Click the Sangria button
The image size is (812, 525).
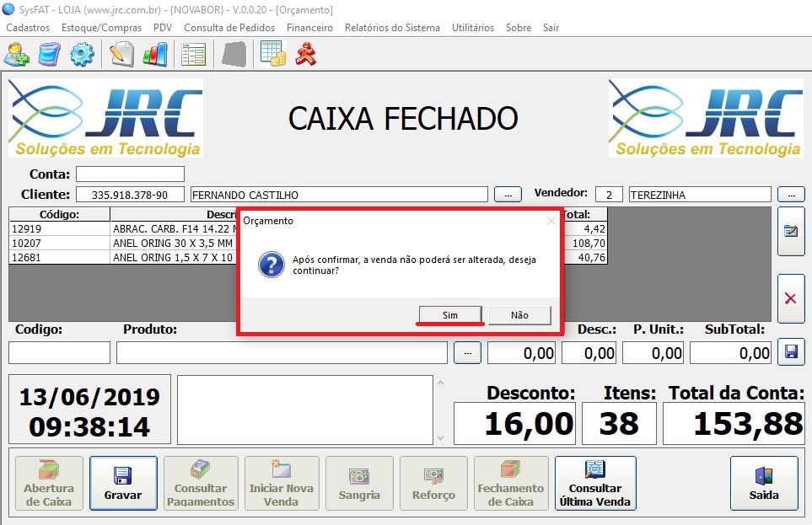point(359,483)
